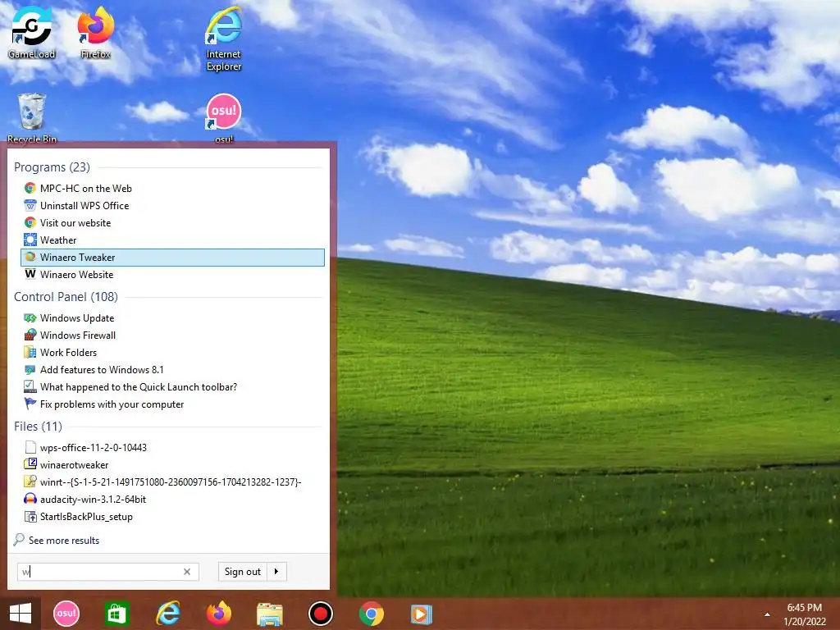This screenshot has height=630, width=840.
Task: Click the Files (11) group header
Action: point(38,427)
